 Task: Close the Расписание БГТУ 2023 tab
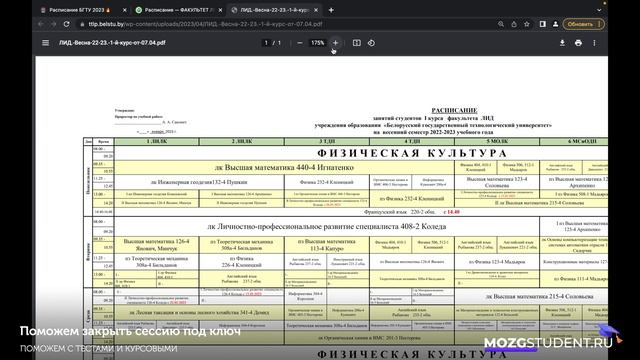pos(124,10)
